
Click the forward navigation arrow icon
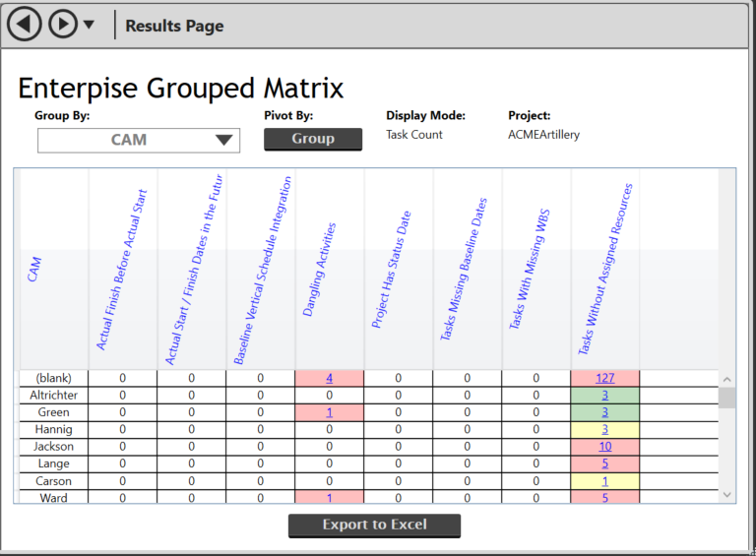coord(62,24)
